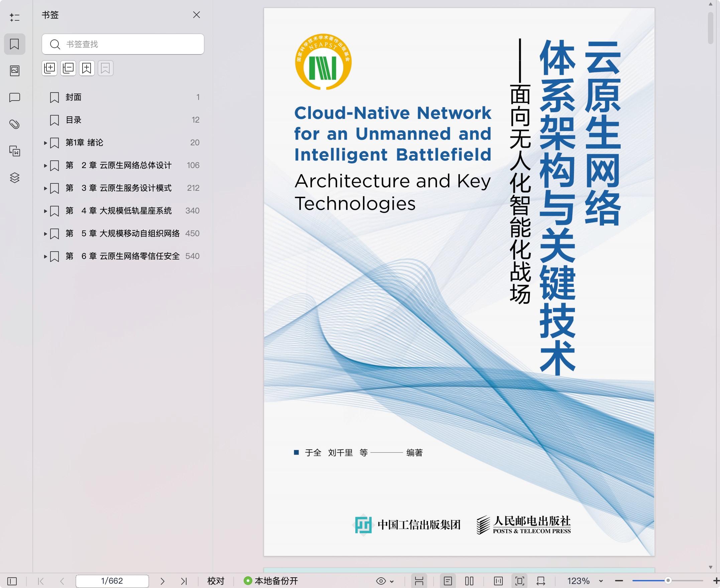This screenshot has width=720, height=588.
Task: Open the attachments paperclip icon
Action: 15,124
